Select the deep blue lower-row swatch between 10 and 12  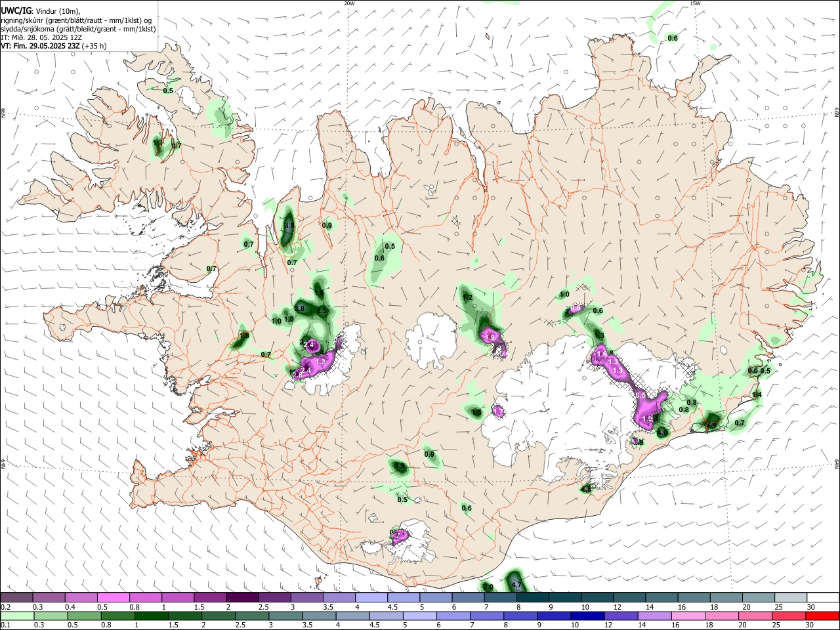[587, 616]
